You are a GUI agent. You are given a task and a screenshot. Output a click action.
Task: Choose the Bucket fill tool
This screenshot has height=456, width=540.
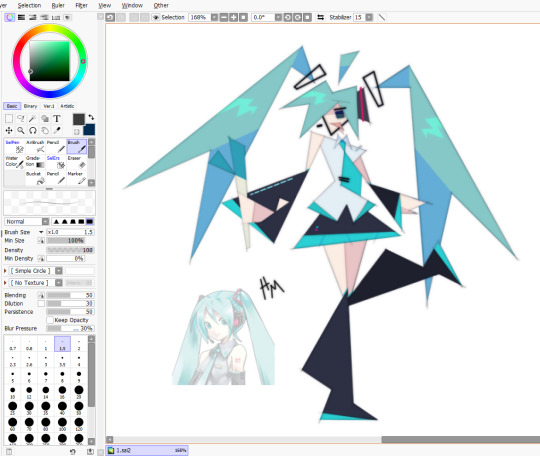point(35,178)
